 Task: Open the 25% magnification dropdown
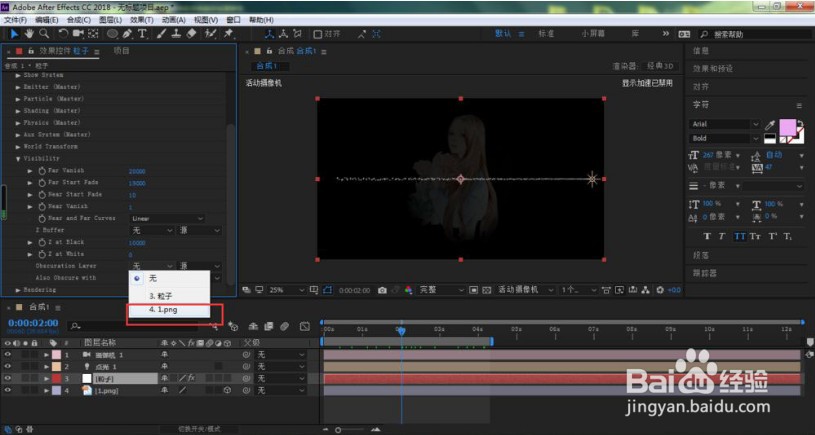point(287,290)
